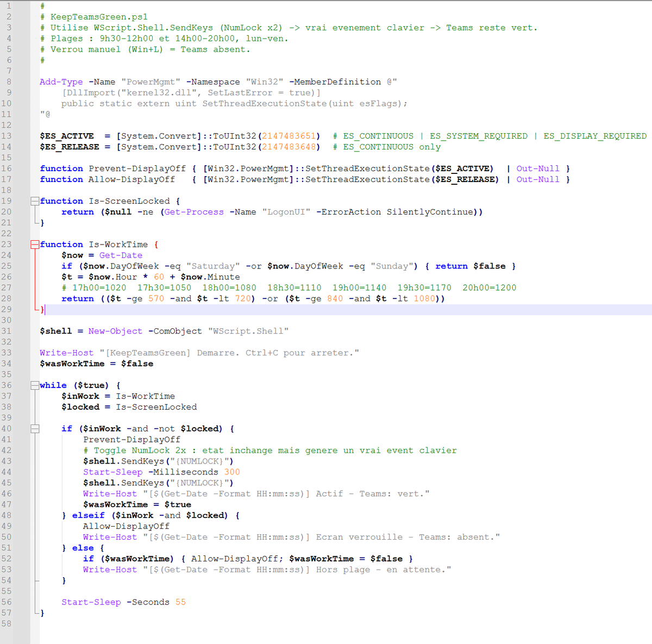The width and height of the screenshot is (652, 644).
Task: Click the number 720 in return line
Action: pos(243,299)
